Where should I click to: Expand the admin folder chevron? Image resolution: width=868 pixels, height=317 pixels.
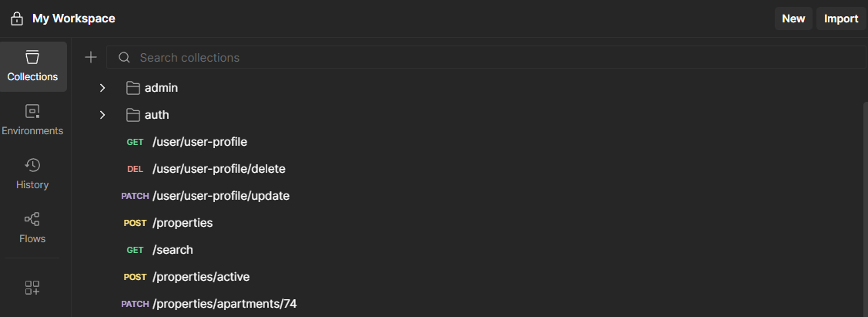click(102, 88)
